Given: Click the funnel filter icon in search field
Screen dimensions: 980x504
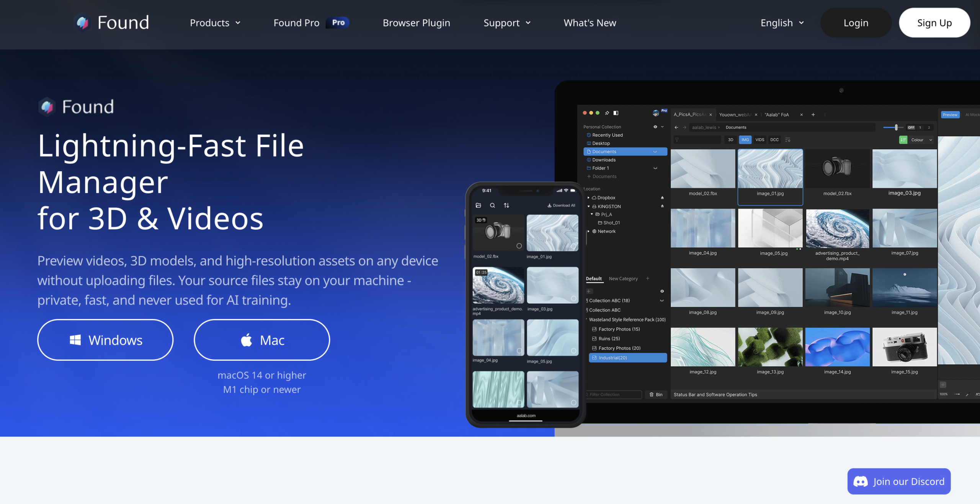Looking at the screenshot, I should (677, 140).
